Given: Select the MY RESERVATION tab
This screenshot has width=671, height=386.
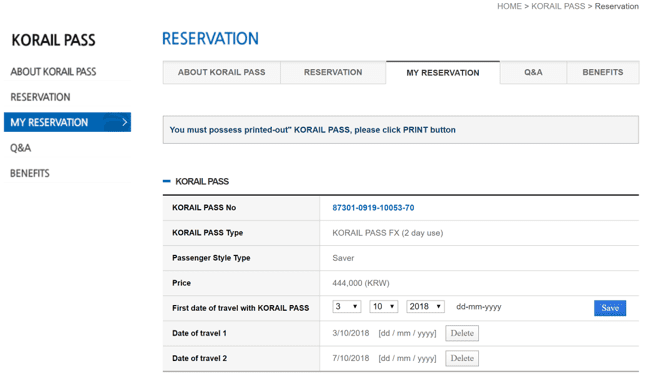Looking at the screenshot, I should click(x=443, y=72).
